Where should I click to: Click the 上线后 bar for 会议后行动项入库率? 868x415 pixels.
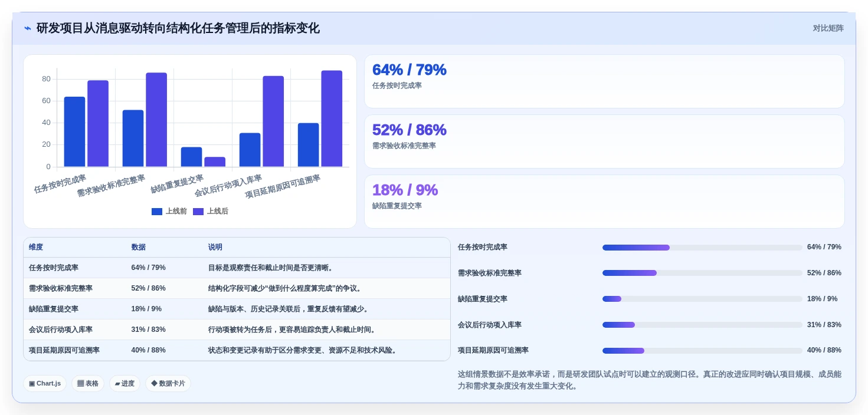(273, 121)
